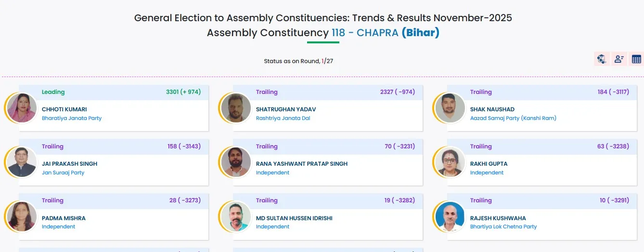This screenshot has width=644, height=252.
Task: Click the candidate-wise person view icon
Action: click(x=619, y=59)
